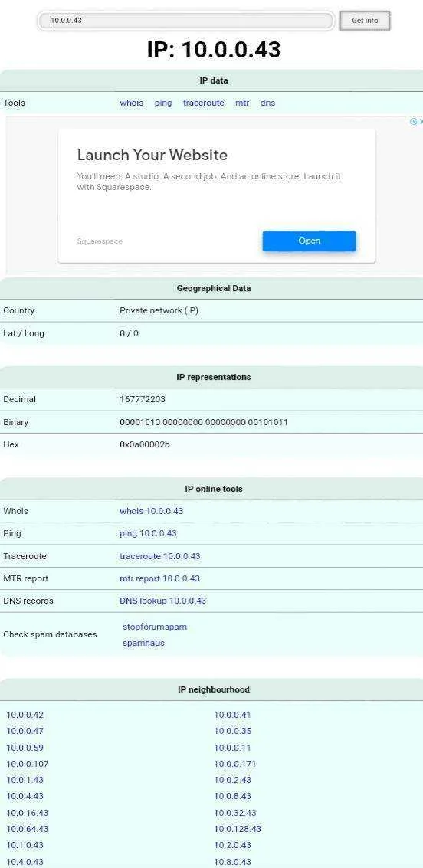Open the whois tool link in IP data

click(x=131, y=103)
